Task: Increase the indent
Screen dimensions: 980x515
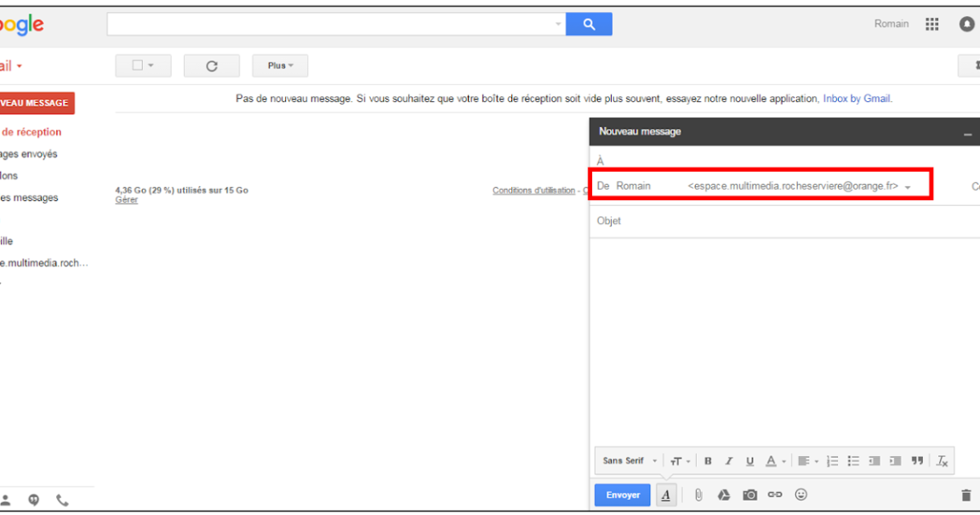Action: pyautogui.click(x=896, y=461)
